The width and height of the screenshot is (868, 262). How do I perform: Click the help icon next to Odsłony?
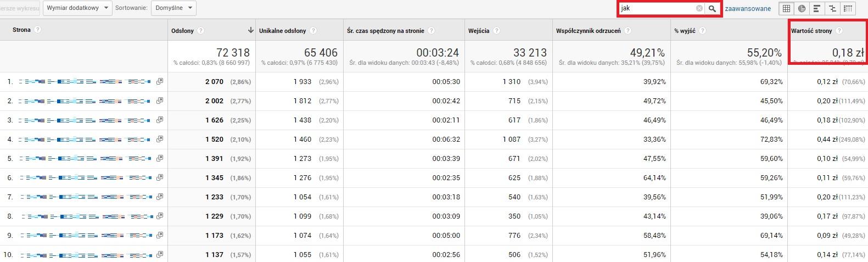coord(200,31)
